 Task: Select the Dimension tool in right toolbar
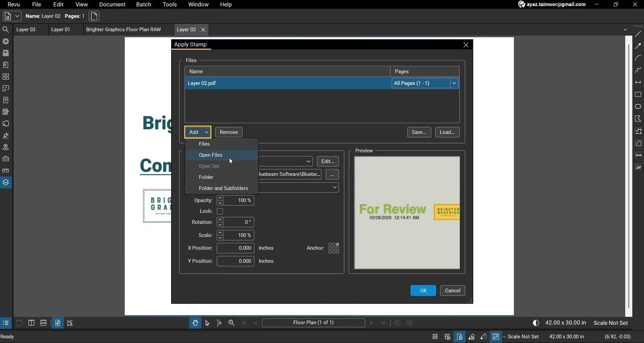point(638,82)
